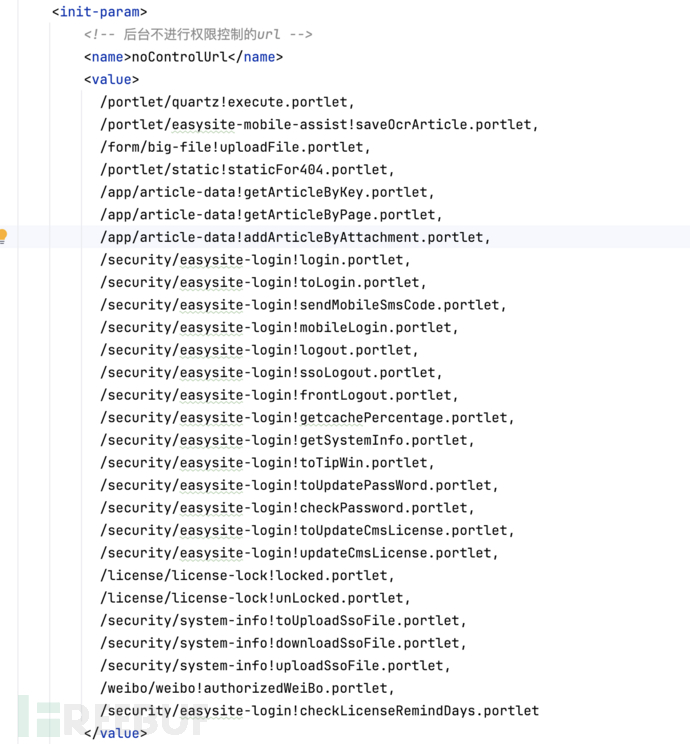The width and height of the screenshot is (690, 744).
Task: Click the checkLicenseRemindDays.portlet line
Action: (x=319, y=711)
